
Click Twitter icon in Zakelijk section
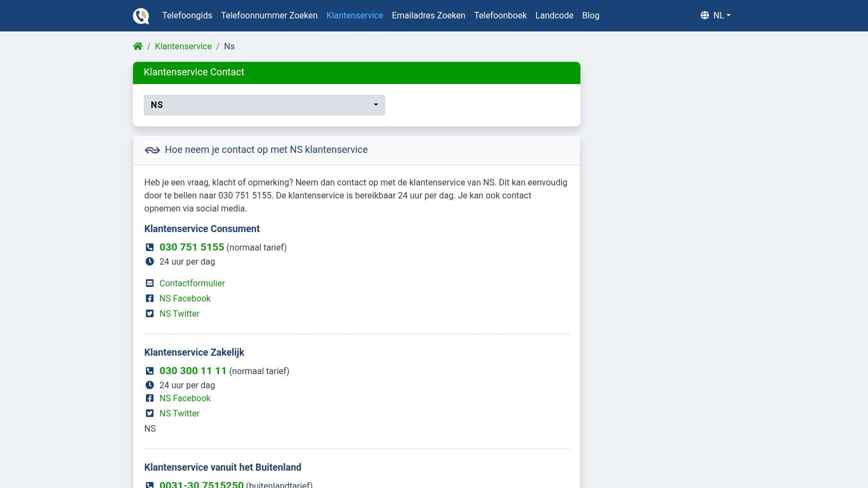coord(150,413)
